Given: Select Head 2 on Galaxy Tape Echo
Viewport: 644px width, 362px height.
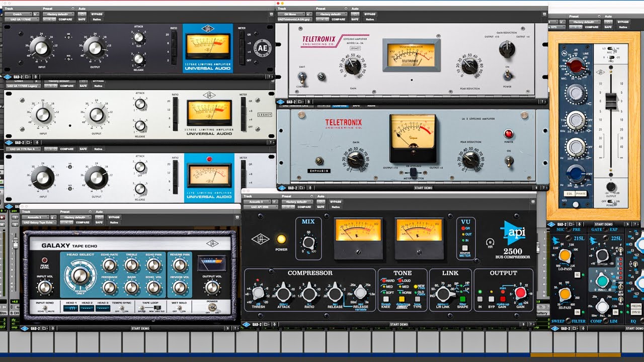Looking at the screenshot, I should 87,308.
